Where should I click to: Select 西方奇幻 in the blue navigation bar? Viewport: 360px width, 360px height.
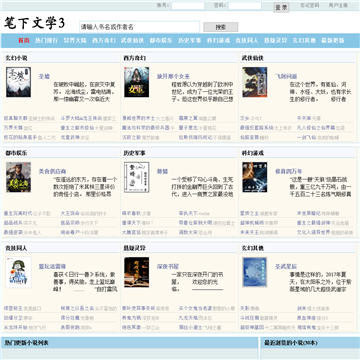(x=104, y=41)
